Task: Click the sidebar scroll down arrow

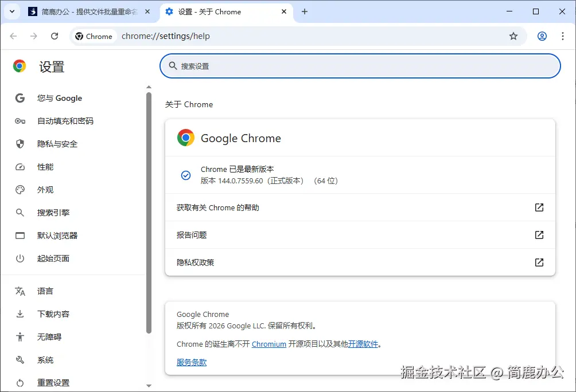Action: tap(149, 386)
